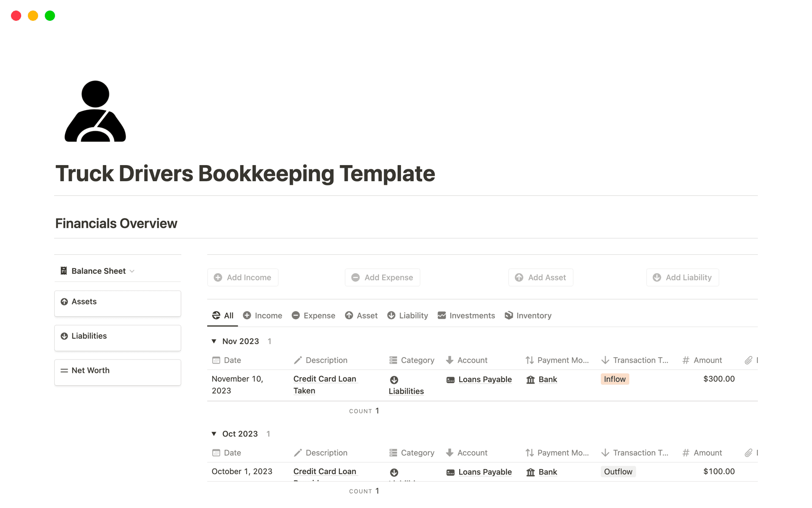Select the calendar icon on Date column

[216, 360]
